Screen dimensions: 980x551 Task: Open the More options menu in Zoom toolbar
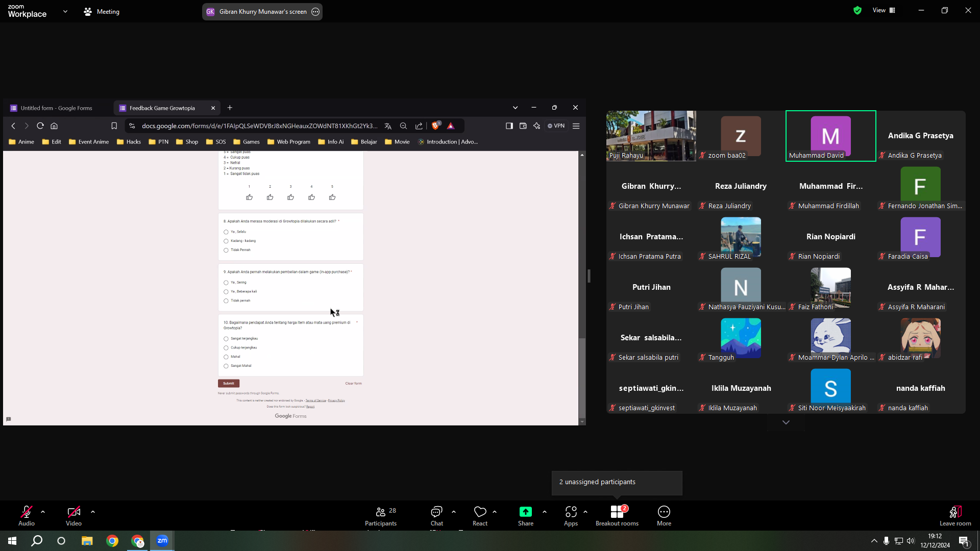pyautogui.click(x=664, y=515)
